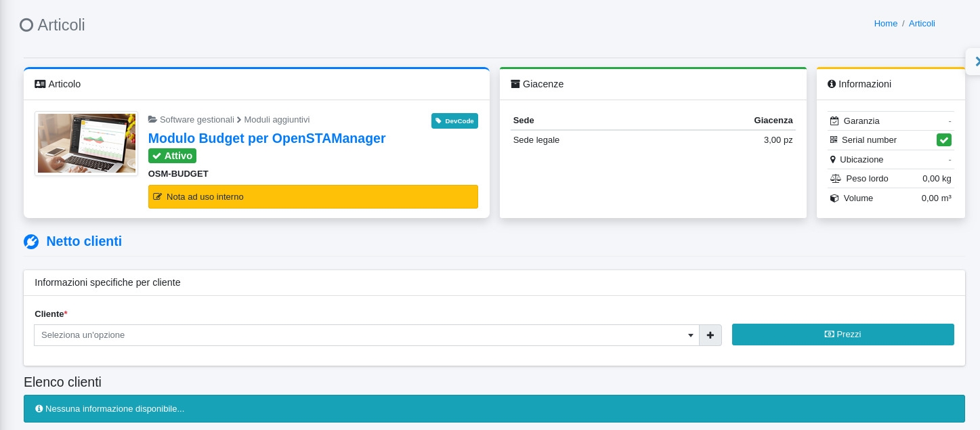Screen dimensions: 980x430
Task: Expand the right side panel chevron
Action: point(976,62)
